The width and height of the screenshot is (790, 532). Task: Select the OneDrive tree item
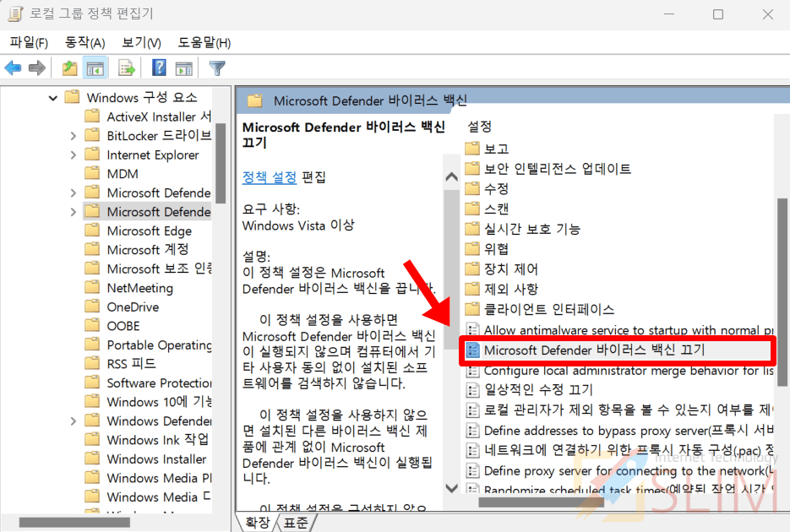(x=122, y=307)
